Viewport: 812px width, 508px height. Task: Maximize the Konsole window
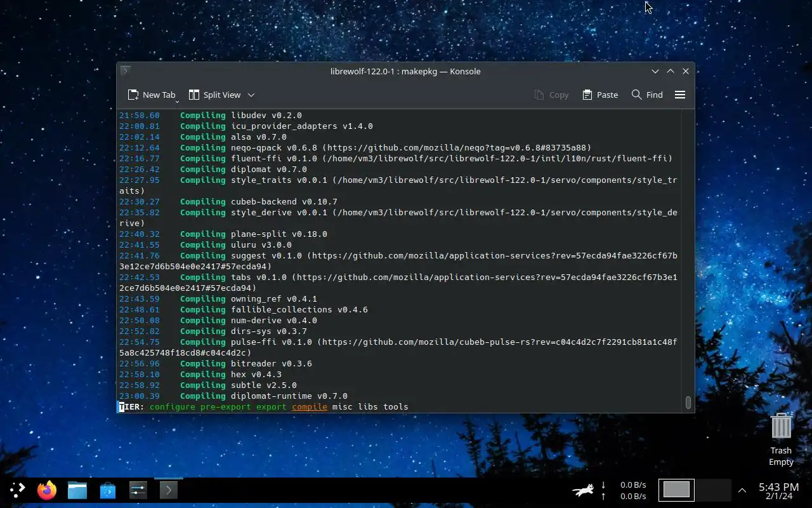tap(671, 71)
